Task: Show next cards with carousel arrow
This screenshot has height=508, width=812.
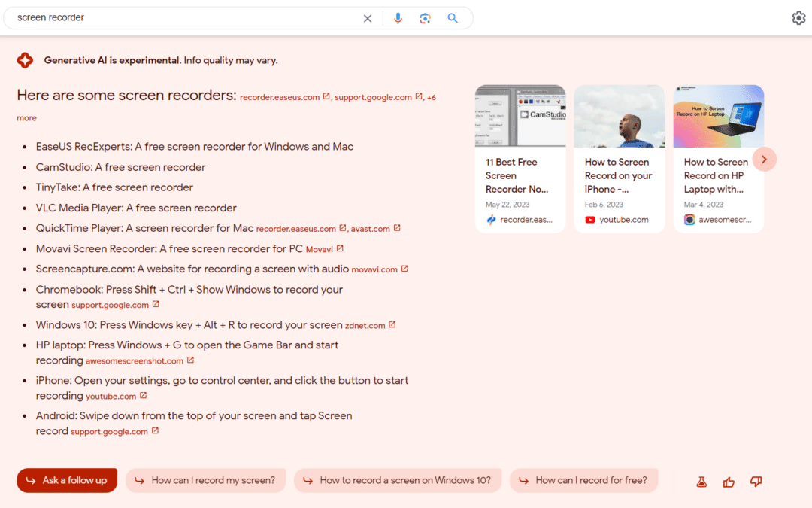Action: point(764,159)
